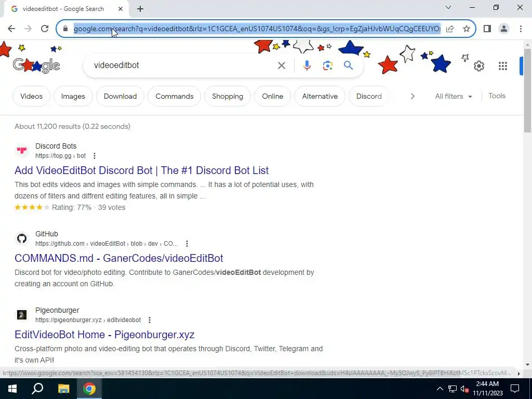The height and width of the screenshot is (399, 532).
Task: Select the Commands filter chip
Action: coord(175,96)
